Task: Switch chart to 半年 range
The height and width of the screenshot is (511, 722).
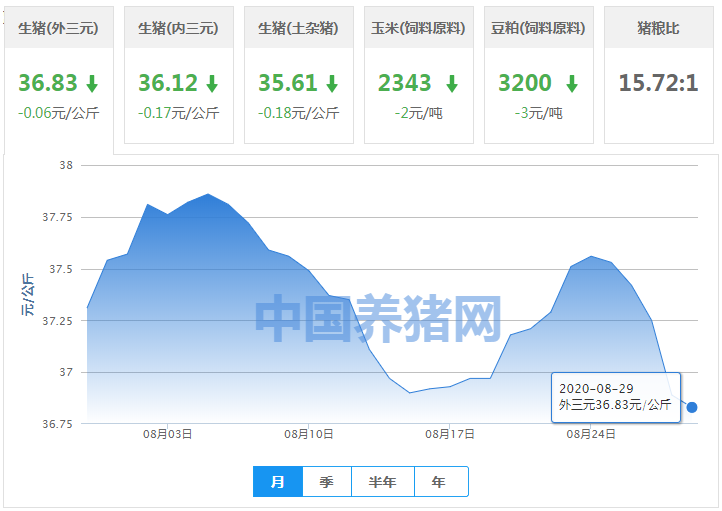Action: [x=382, y=482]
